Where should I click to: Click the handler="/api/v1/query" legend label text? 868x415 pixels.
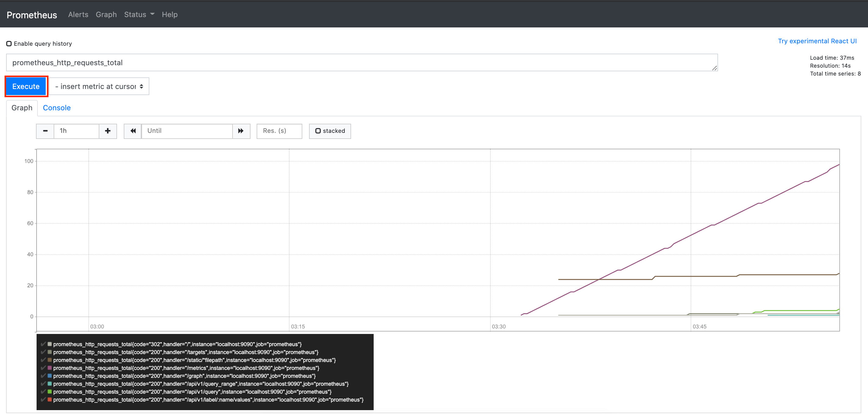[192, 392]
